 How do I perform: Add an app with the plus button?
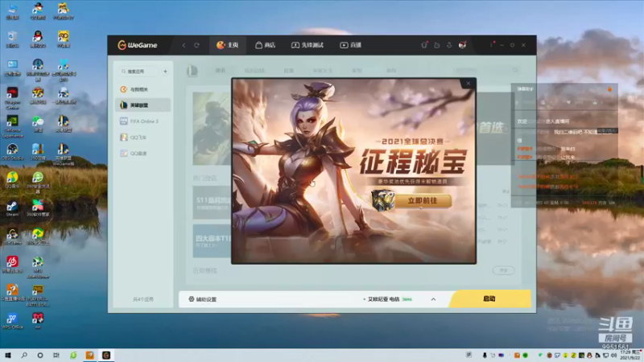click(166, 72)
